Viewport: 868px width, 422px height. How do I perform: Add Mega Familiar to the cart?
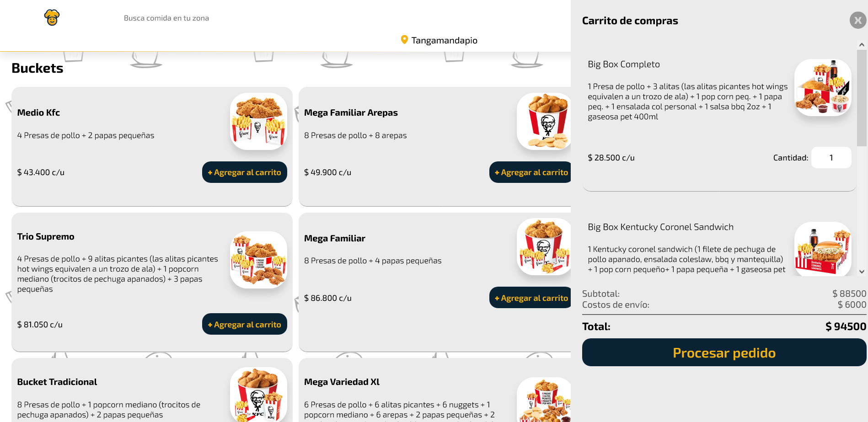(x=530, y=298)
